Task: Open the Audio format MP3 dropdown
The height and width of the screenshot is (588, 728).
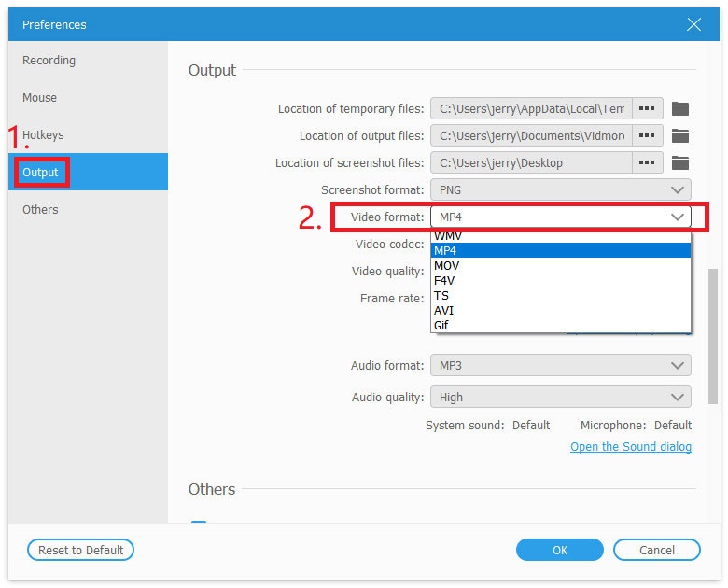Action: tap(560, 366)
